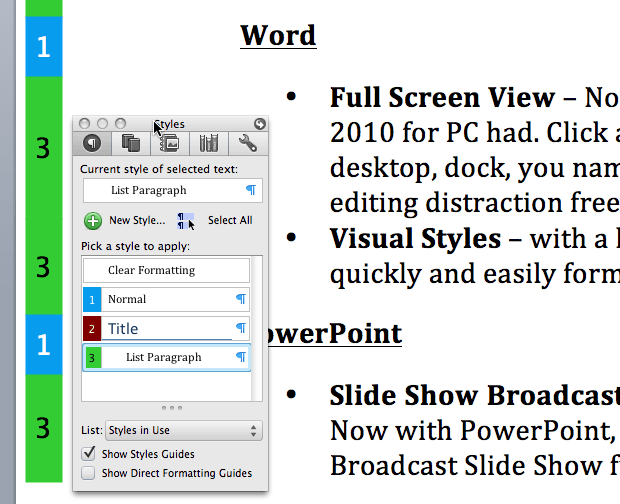Click the New Style... button label
Image resolution: width=620 pixels, height=504 pixels.
[137, 220]
